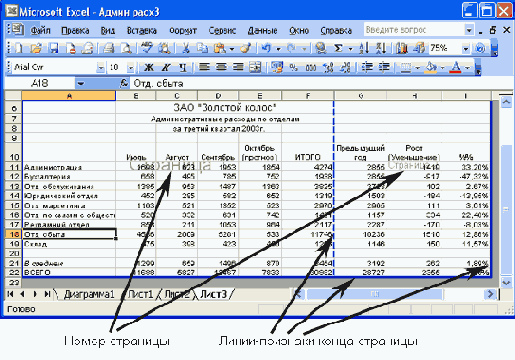
Task: Open Help with the question mark icon
Action: (x=480, y=49)
